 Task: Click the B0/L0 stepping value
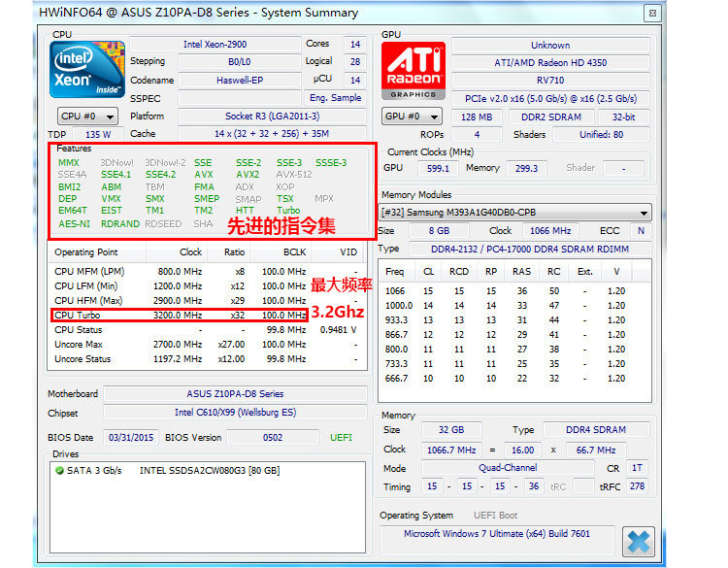[x=240, y=62]
